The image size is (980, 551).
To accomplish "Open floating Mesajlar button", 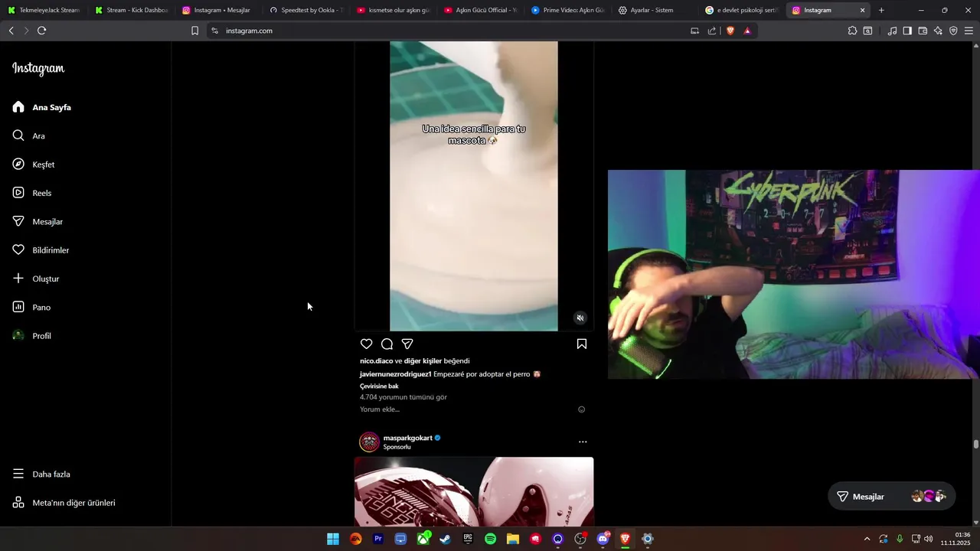I will coord(892,496).
